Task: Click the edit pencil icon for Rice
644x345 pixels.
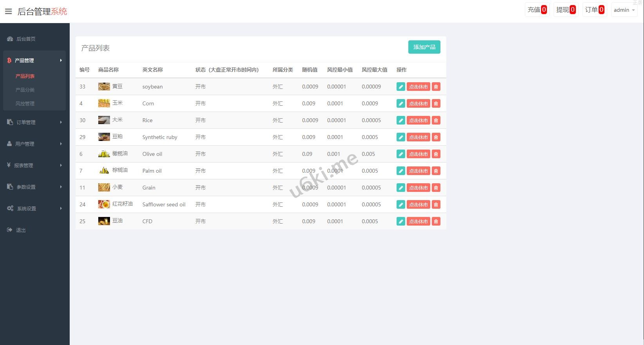Action: (400, 120)
